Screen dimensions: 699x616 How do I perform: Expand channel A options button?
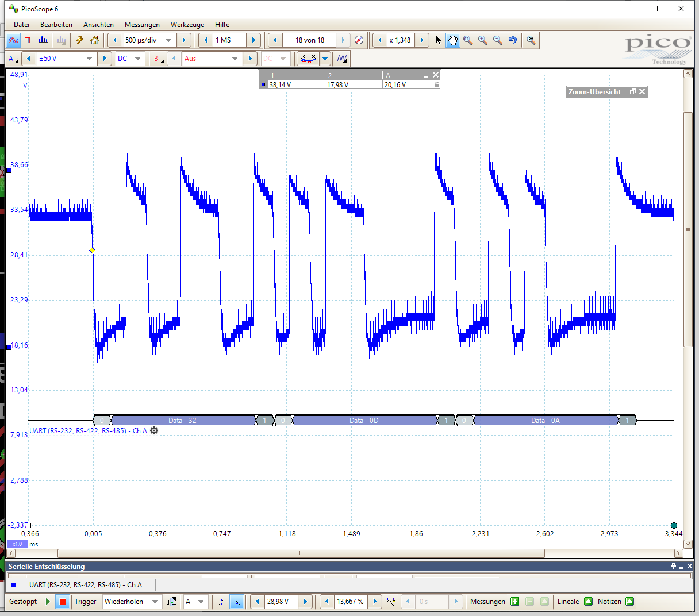(x=14, y=59)
